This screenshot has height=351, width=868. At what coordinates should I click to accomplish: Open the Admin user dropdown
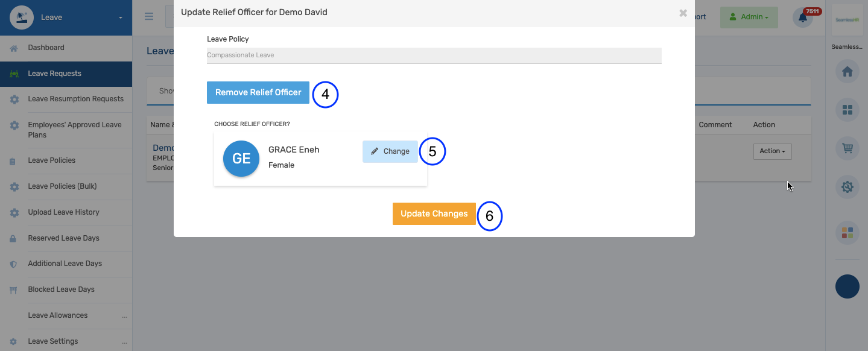point(749,17)
